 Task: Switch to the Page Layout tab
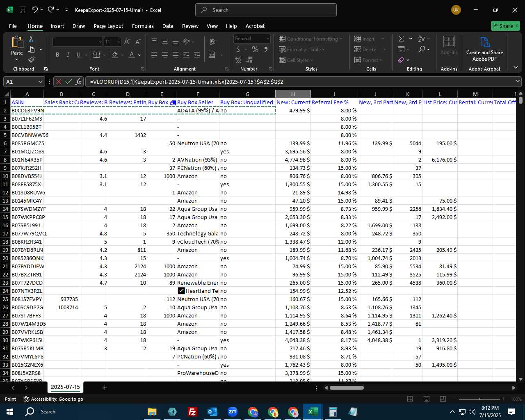(x=108, y=26)
